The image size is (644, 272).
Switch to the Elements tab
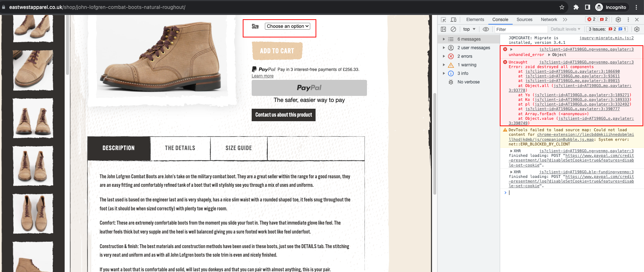point(475,20)
